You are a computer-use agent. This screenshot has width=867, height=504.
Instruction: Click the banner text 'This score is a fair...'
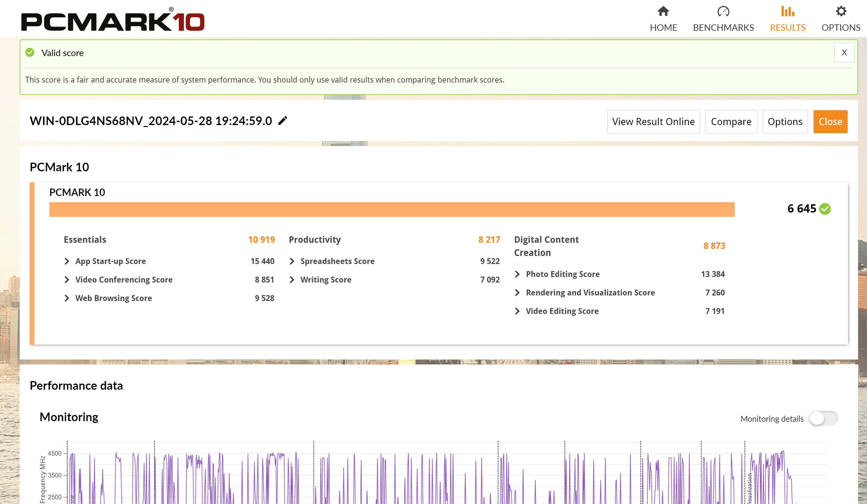(x=265, y=80)
